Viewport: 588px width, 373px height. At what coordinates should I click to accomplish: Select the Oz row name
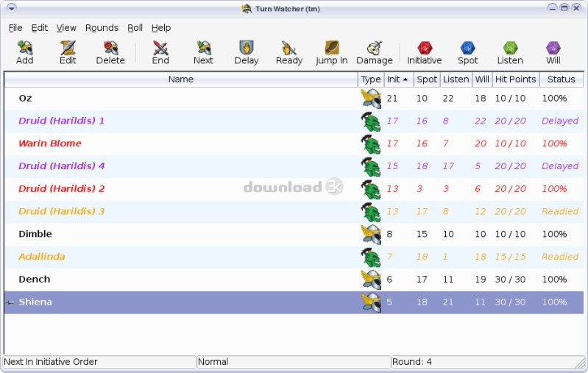pyautogui.click(x=25, y=99)
